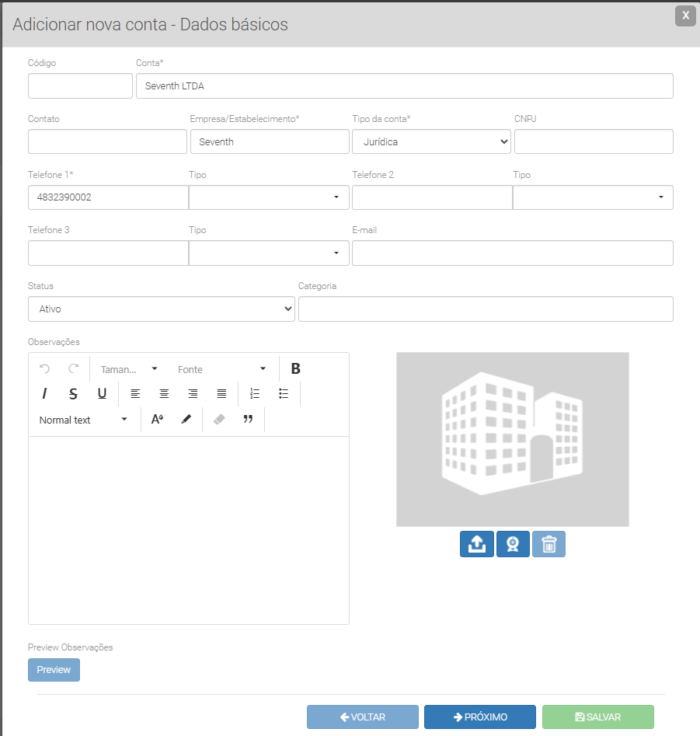Viewport: 700px width, 736px height.
Task: Toggle italic text in the editor toolbar
Action: click(x=44, y=394)
